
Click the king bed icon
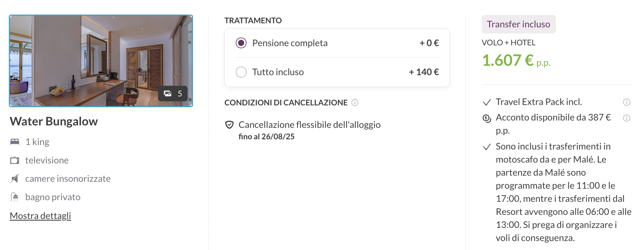pos(15,142)
